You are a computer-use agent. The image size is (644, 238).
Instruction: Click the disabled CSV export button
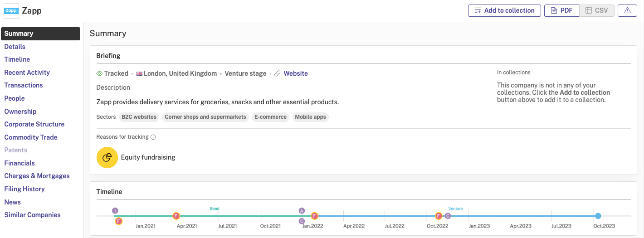pyautogui.click(x=597, y=10)
